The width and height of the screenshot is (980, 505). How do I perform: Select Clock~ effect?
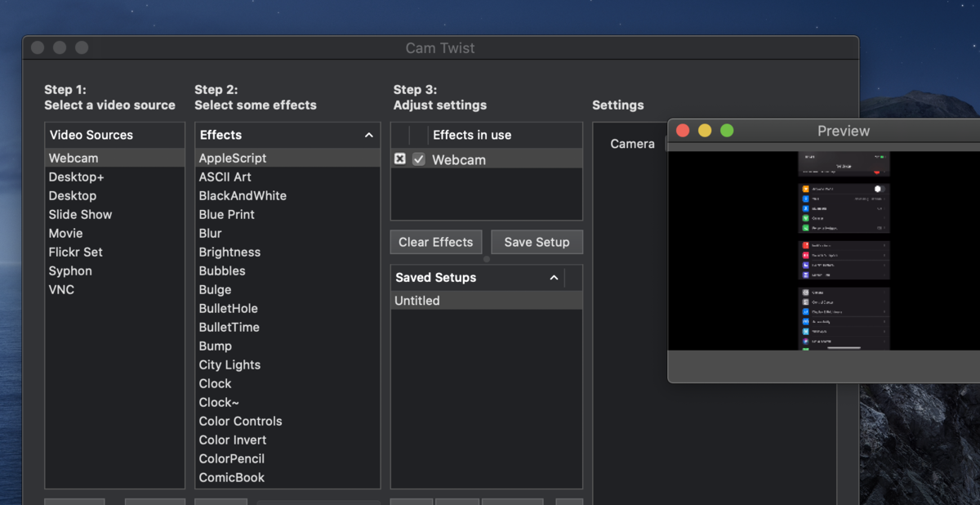click(287, 402)
